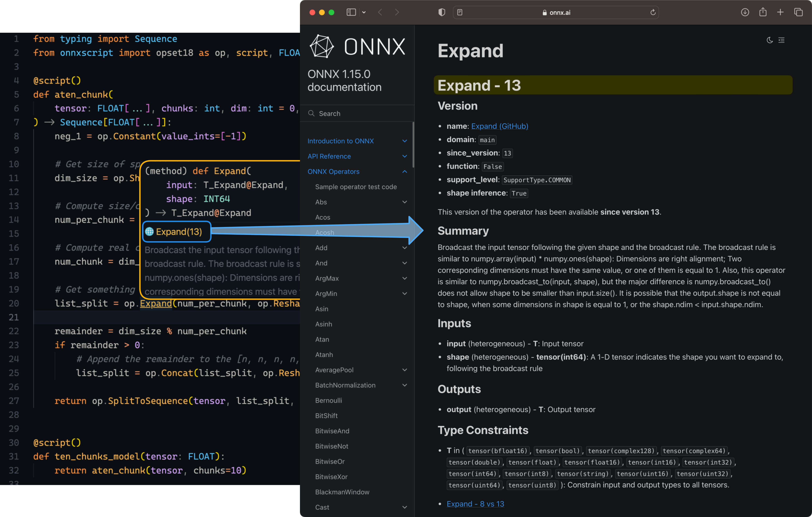Reload the onnx.ai page
The height and width of the screenshot is (517, 812).
click(x=653, y=12)
